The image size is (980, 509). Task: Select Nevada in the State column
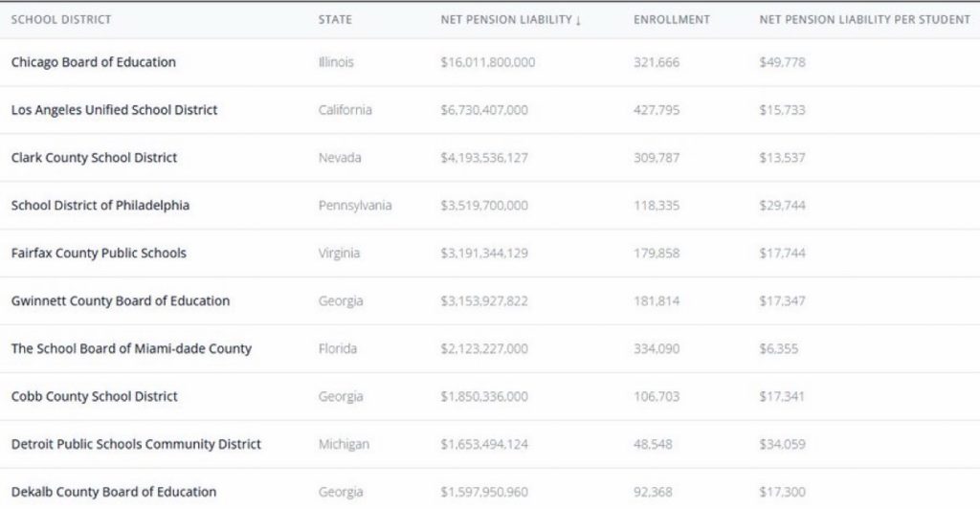(x=340, y=158)
